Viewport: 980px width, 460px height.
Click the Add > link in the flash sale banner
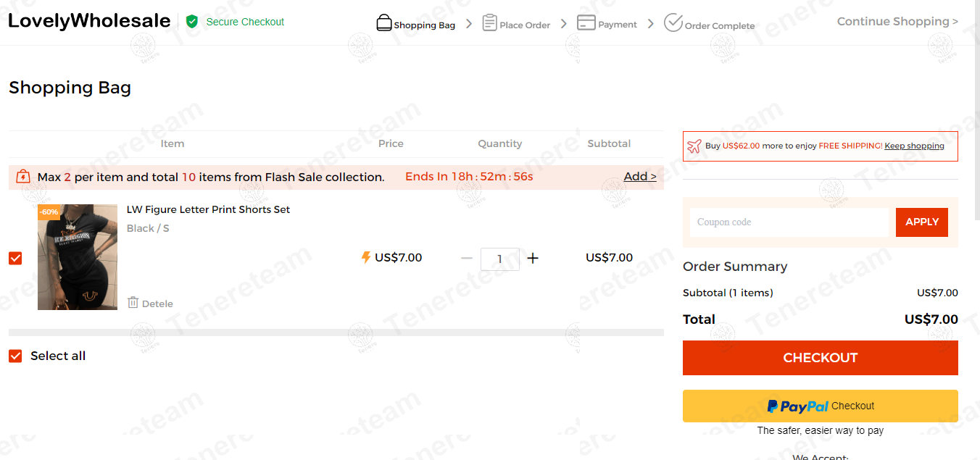pyautogui.click(x=640, y=177)
